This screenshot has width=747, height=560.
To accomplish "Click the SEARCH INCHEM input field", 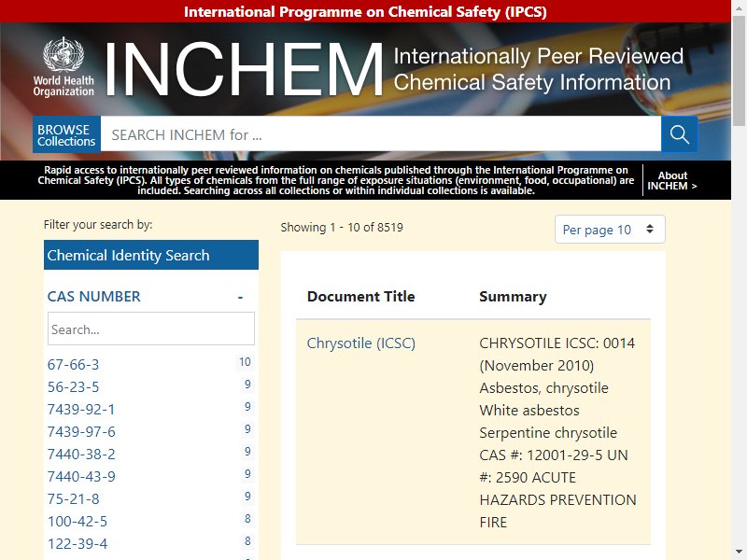I will pos(381,134).
